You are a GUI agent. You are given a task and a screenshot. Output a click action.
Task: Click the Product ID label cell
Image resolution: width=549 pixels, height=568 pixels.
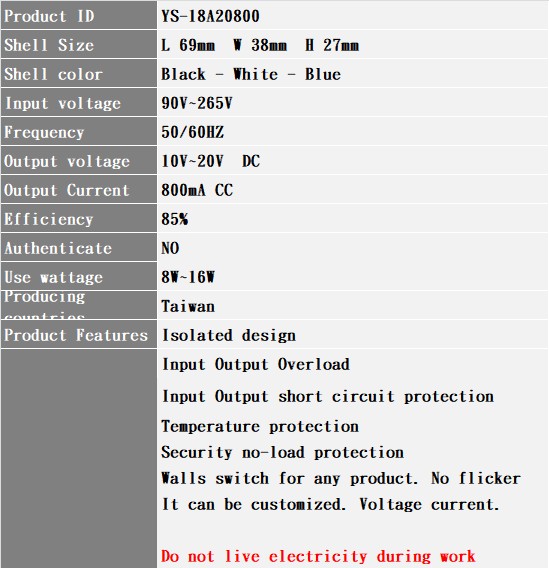point(79,15)
